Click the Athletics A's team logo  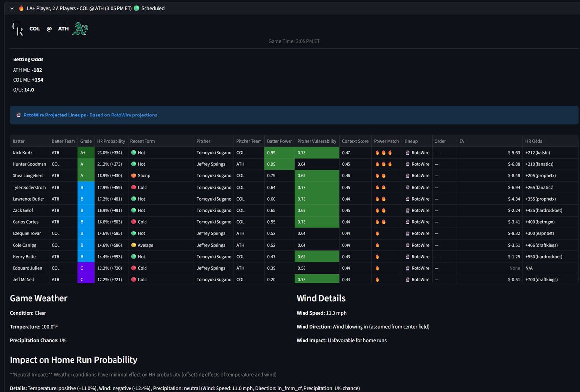point(80,29)
